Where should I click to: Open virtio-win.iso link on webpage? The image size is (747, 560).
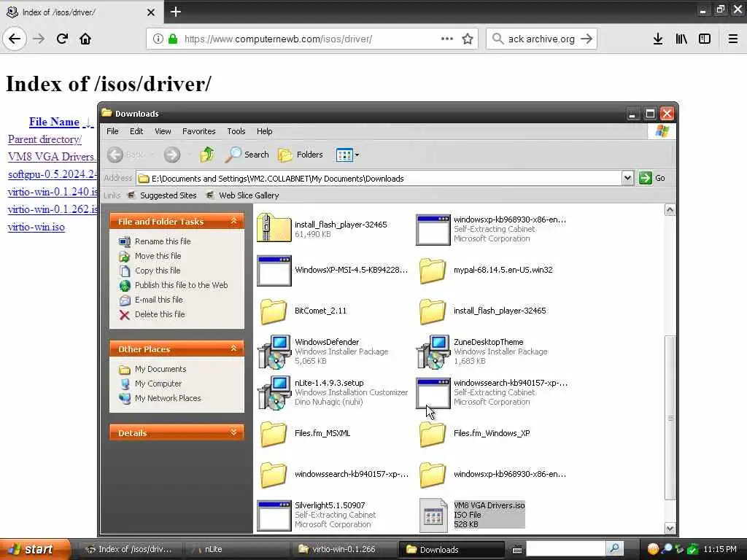pos(36,227)
